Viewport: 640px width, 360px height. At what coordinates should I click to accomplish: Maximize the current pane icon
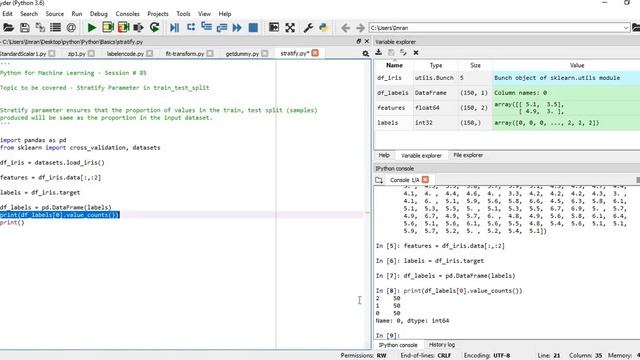pyautogui.click(x=274, y=28)
